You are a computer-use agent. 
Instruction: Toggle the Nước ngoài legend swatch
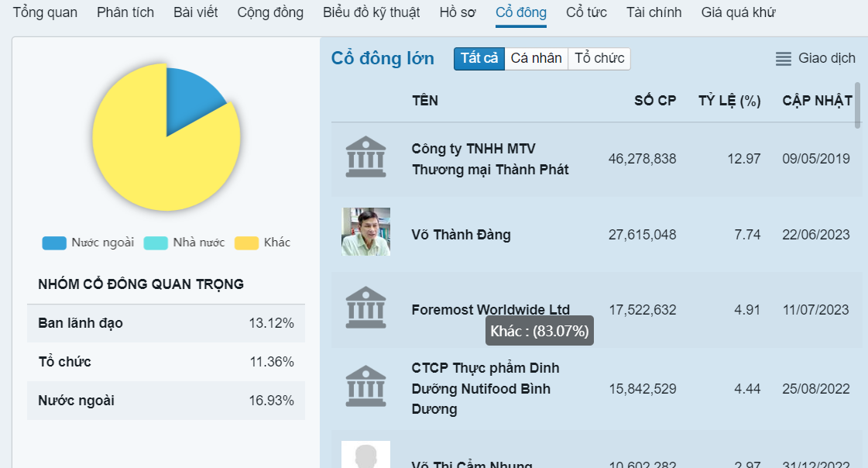click(54, 243)
